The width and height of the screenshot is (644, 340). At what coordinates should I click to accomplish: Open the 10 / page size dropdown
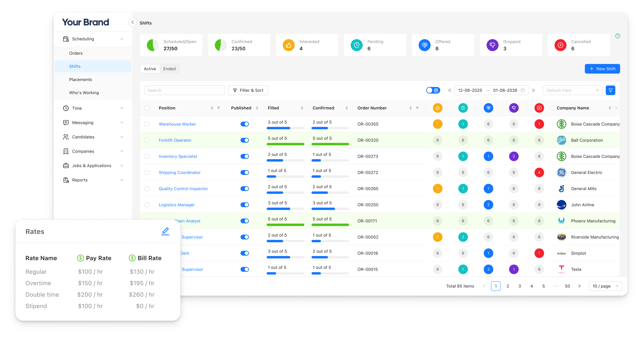coord(605,286)
